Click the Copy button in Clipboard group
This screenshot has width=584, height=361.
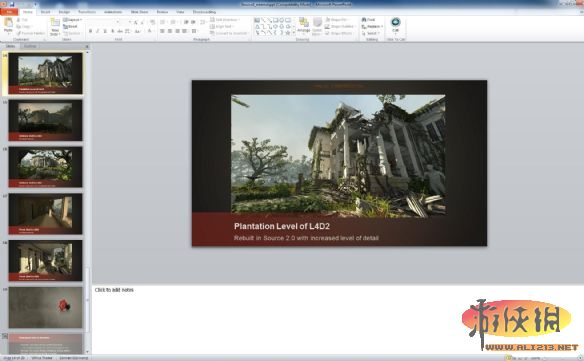[24, 26]
